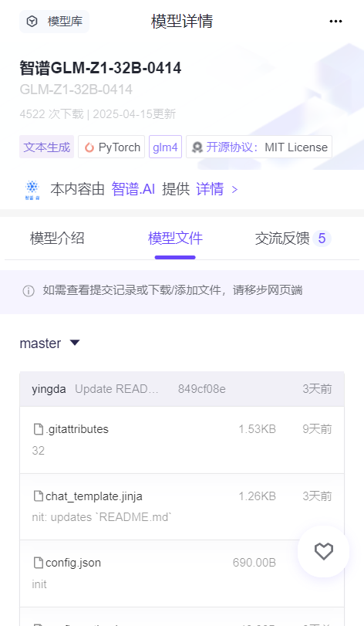Click the 文本生成 tag
This screenshot has height=626, width=364.
46,147
